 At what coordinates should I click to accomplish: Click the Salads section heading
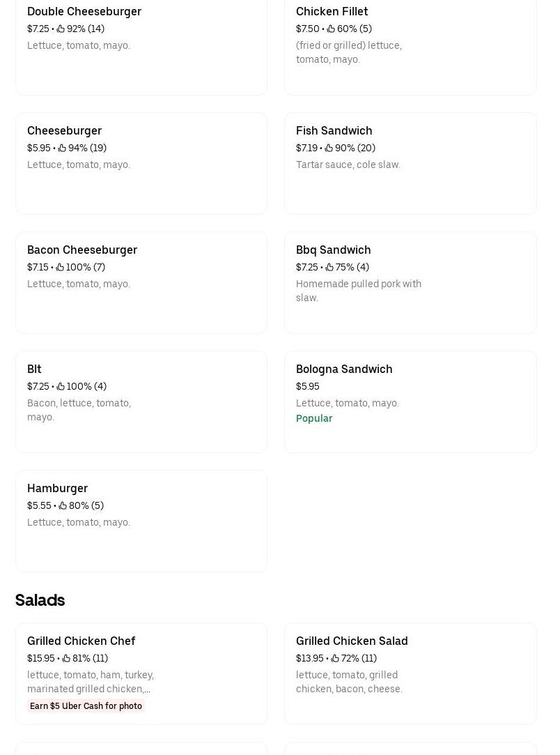(40, 600)
